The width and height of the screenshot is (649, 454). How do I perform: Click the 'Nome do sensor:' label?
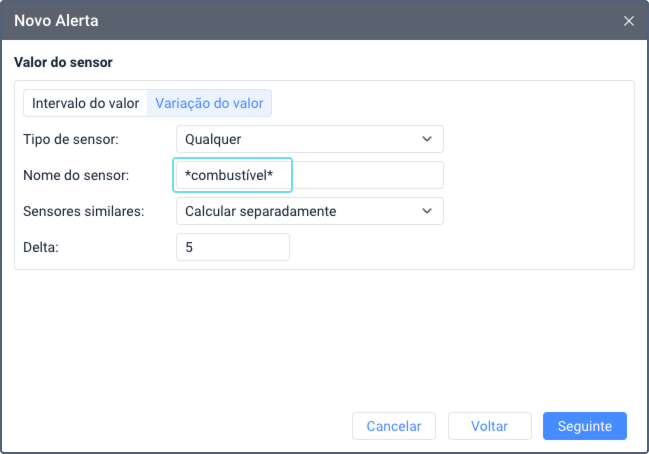[x=76, y=175]
